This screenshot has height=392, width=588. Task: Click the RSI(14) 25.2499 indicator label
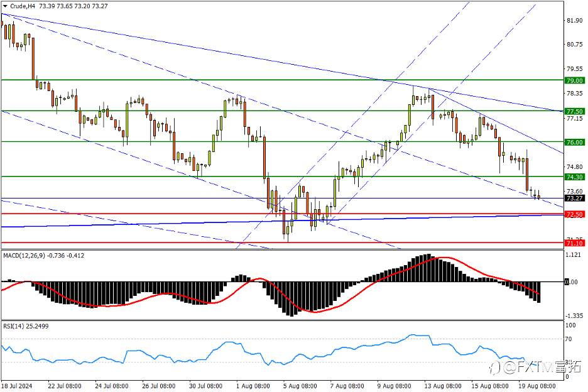click(x=26, y=326)
